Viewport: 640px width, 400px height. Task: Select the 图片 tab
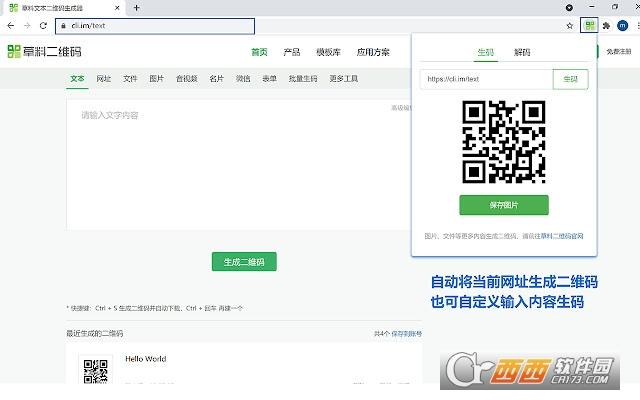(156, 78)
